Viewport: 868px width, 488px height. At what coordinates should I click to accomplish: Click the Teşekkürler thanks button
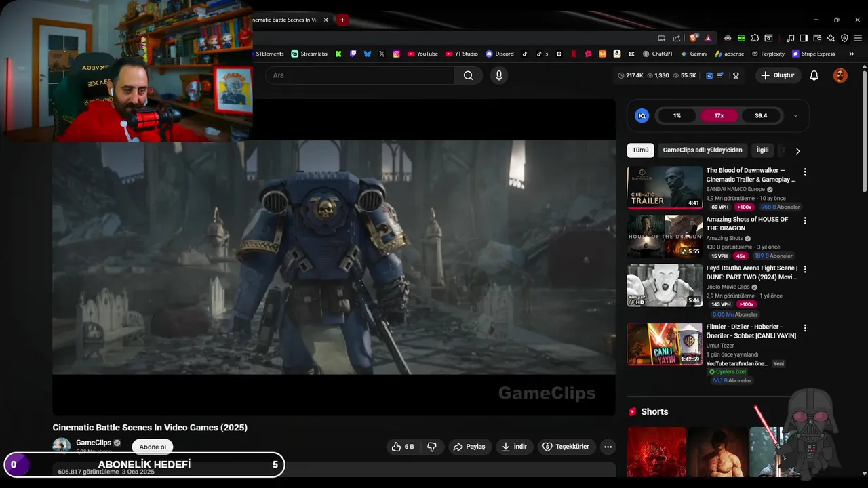tap(567, 447)
